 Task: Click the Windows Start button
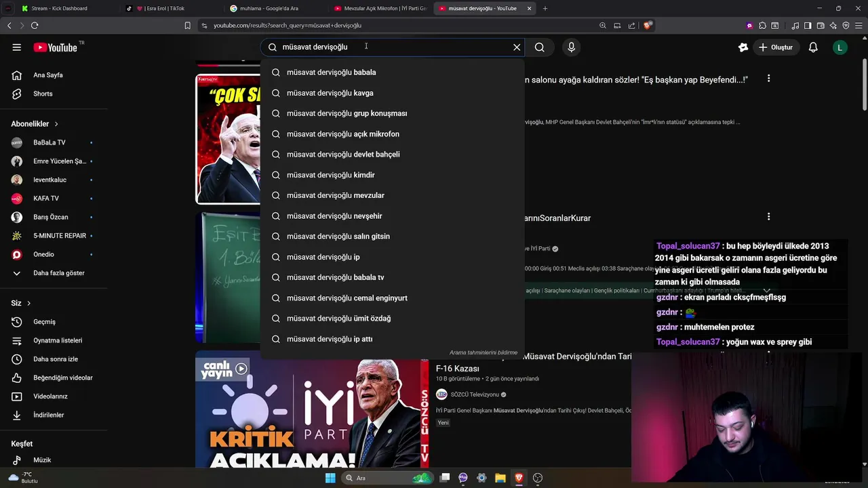330,478
